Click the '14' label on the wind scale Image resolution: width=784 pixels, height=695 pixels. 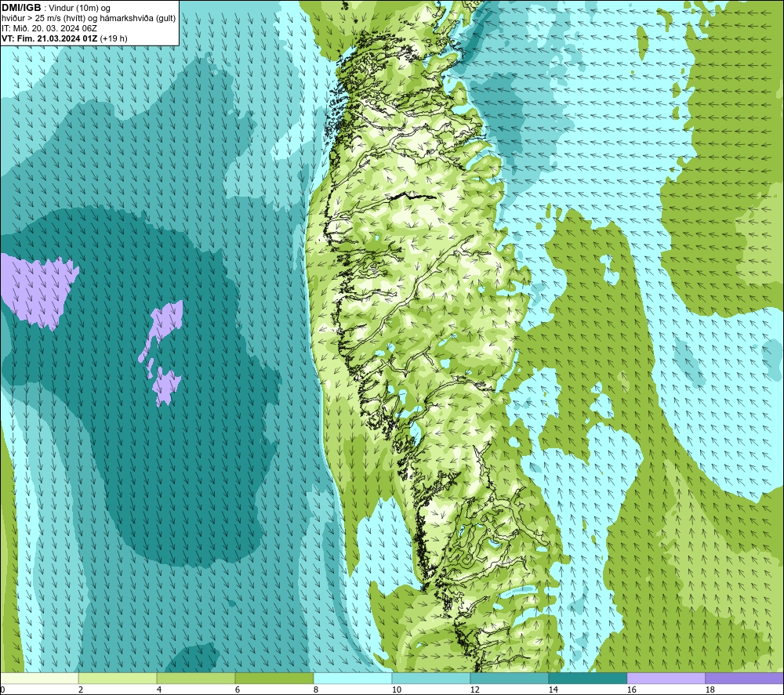click(x=553, y=690)
